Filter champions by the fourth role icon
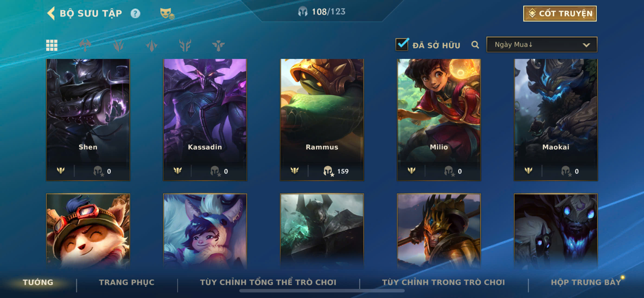This screenshot has height=298, width=644. pyautogui.click(x=185, y=45)
